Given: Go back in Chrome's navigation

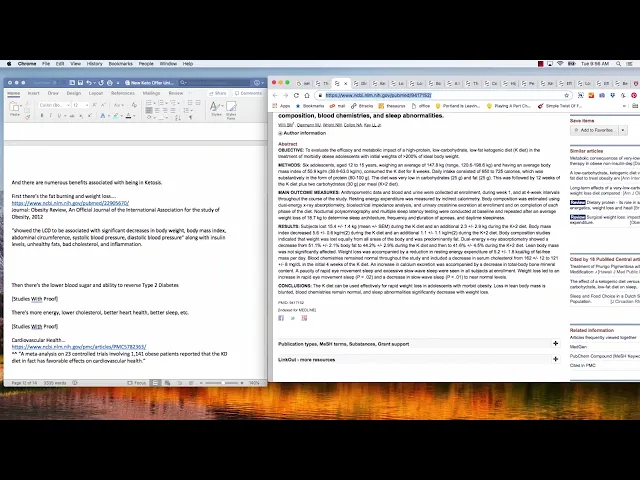Looking at the screenshot, I should click(275, 95).
